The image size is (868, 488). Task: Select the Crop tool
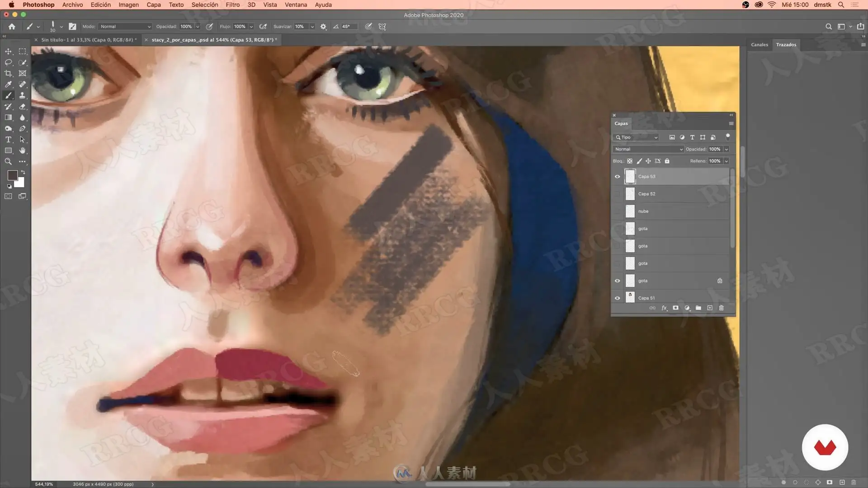click(8, 73)
